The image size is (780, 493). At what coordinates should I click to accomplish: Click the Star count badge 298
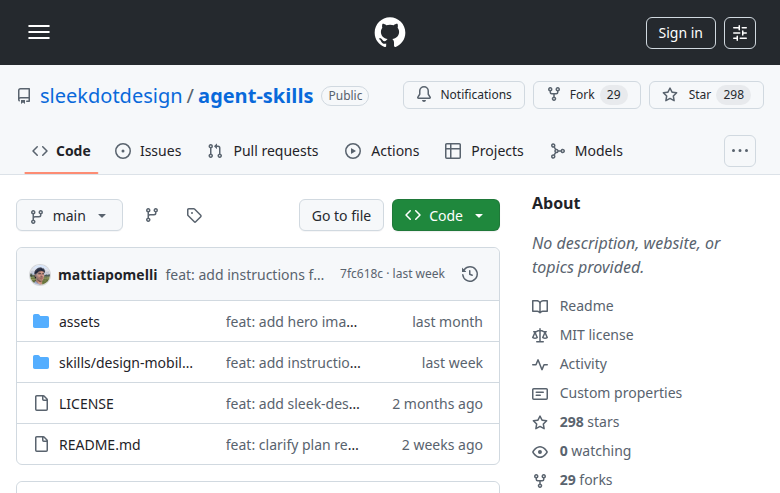click(x=733, y=95)
